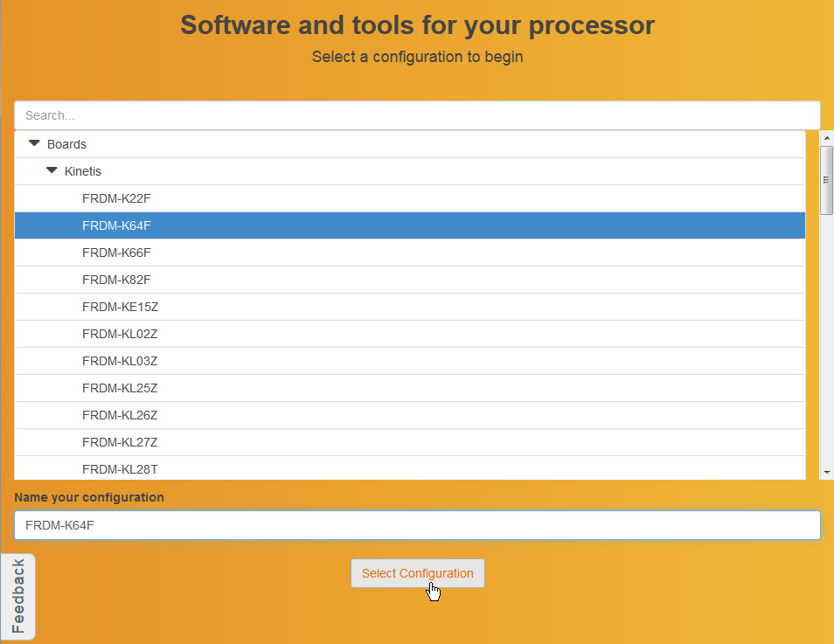The width and height of the screenshot is (834, 644).
Task: Choose the FRDM-KL02Z board
Action: tap(120, 334)
